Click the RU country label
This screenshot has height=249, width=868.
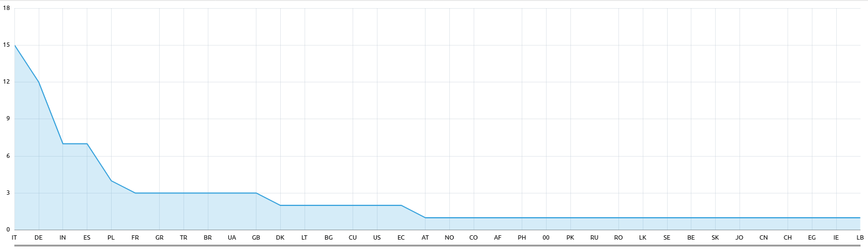pyautogui.click(x=594, y=238)
